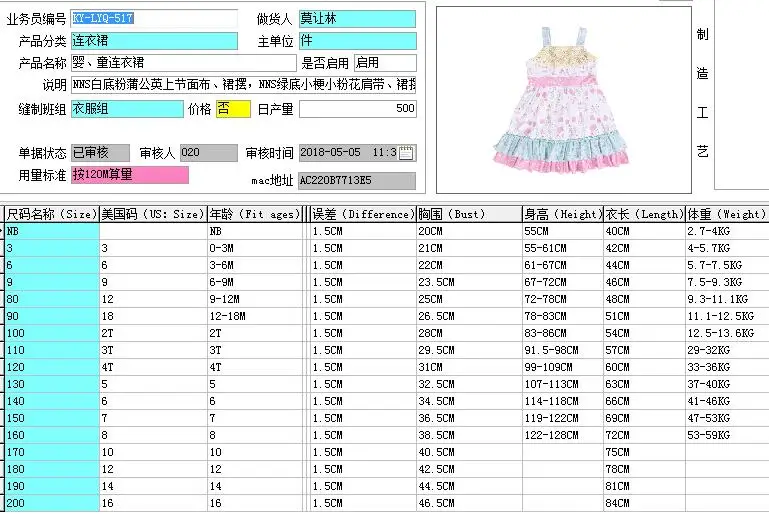769x514 pixels.
Task: Click height cell 107-113CM
Action: pos(563,384)
